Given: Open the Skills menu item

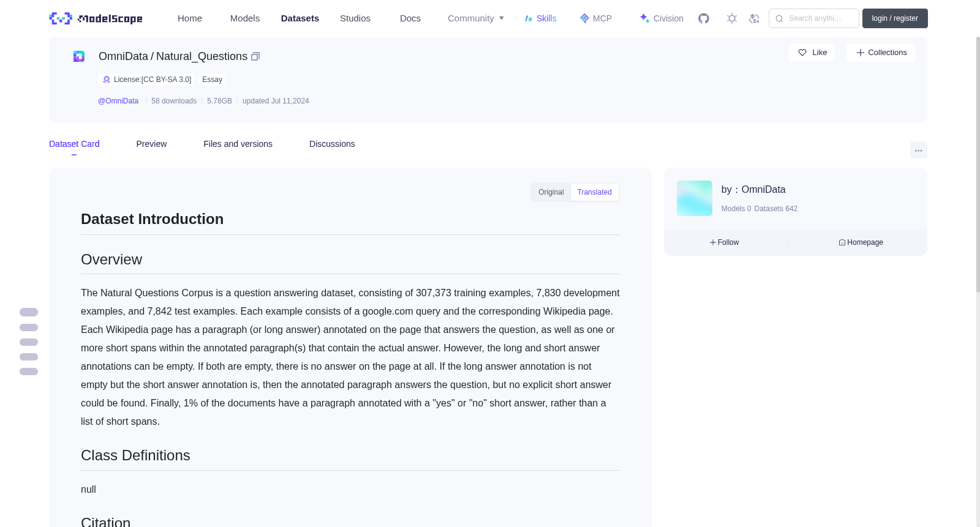Looking at the screenshot, I should [x=540, y=18].
